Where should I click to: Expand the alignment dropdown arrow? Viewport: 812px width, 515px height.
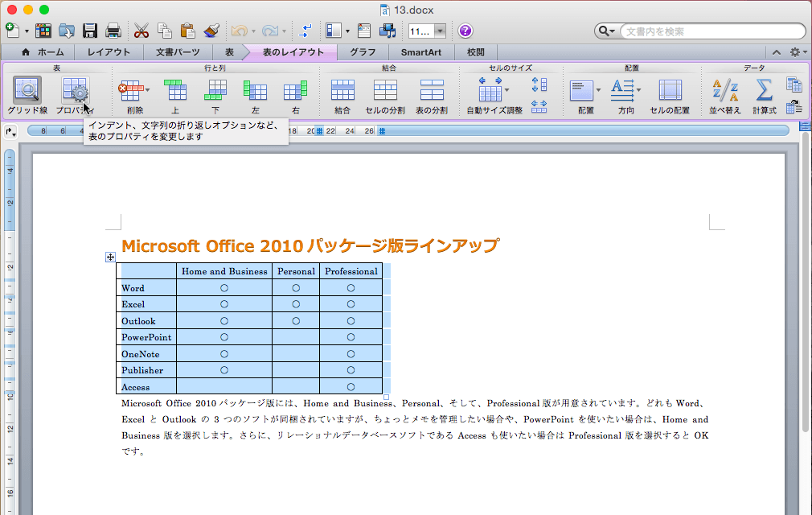click(x=598, y=90)
